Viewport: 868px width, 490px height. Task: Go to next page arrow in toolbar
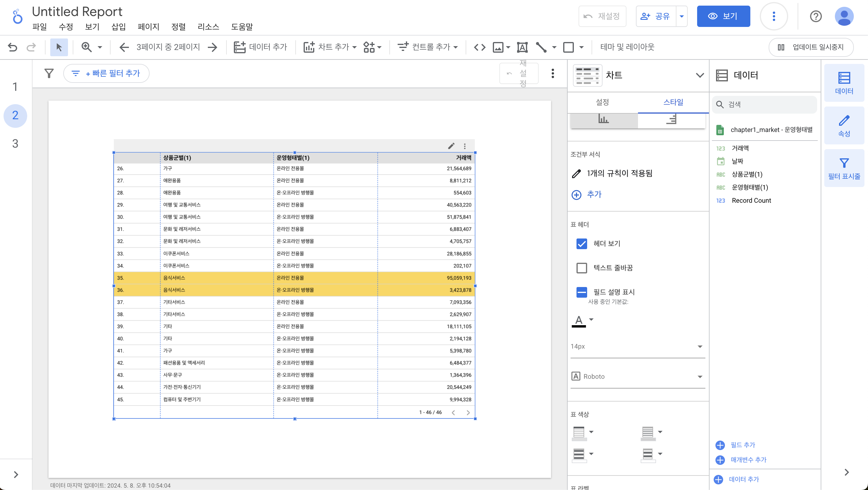point(213,47)
